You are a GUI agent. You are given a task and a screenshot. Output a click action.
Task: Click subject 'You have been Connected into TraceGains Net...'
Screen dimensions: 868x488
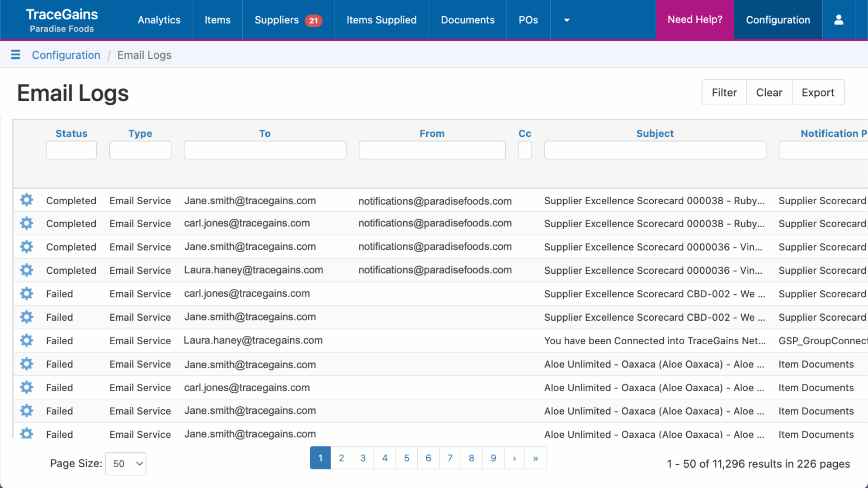pyautogui.click(x=655, y=341)
